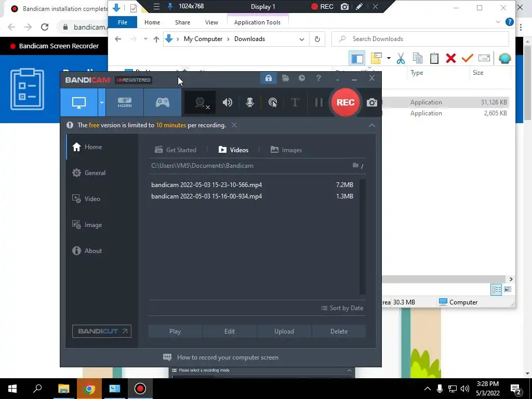Dismiss the free version limit notice
Viewport: 532px width, 399px height.
234,125
